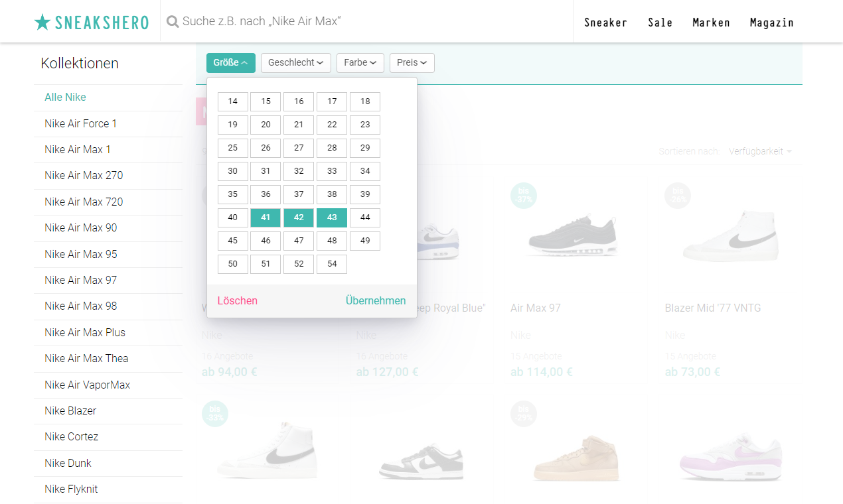Viewport: 843px width, 504px height.
Task: Select size 18
Action: [x=365, y=101]
